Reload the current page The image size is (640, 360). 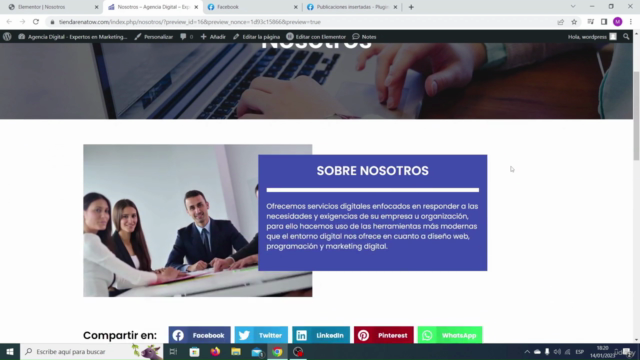pyautogui.click(x=36, y=22)
